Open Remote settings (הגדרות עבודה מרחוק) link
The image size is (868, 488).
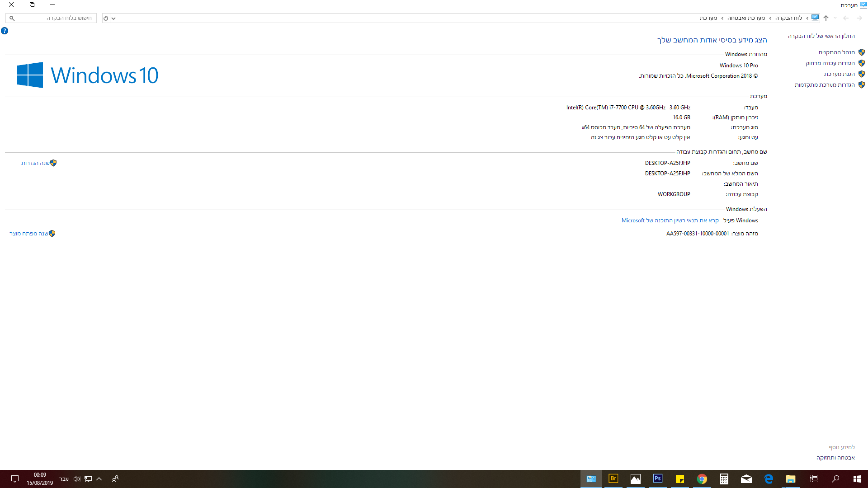tap(830, 63)
